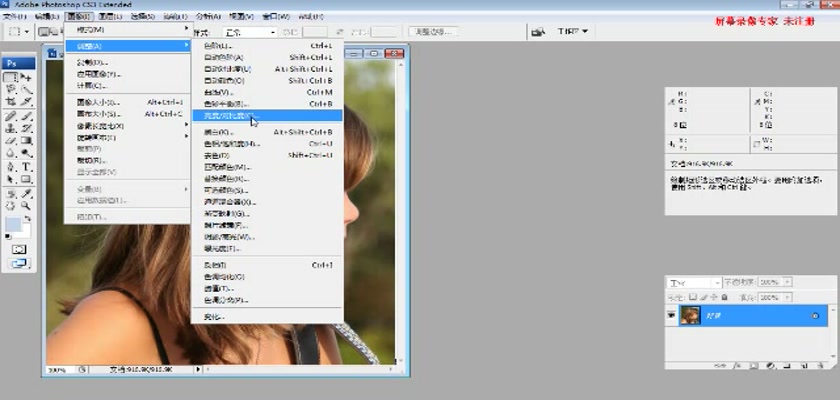Select the Crop tool
This screenshot has width=840, height=400.
point(10,102)
